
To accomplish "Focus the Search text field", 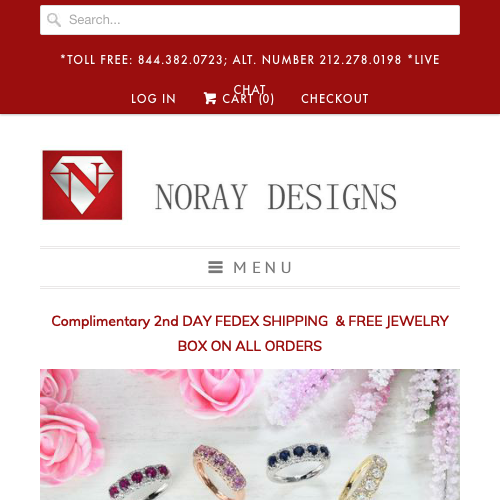I will (x=250, y=20).
